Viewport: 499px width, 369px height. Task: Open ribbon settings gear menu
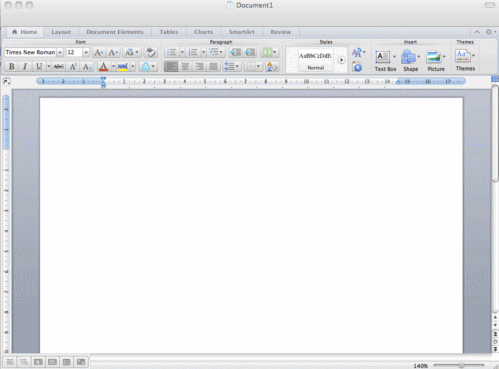point(490,32)
